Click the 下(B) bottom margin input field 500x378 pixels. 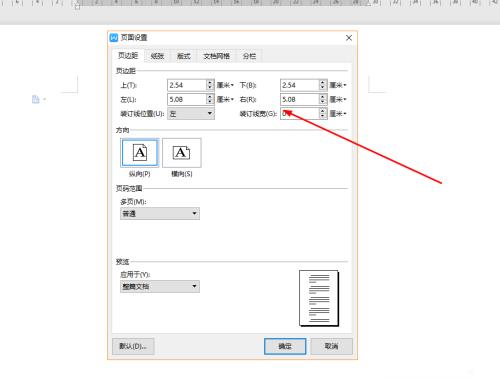coord(299,85)
